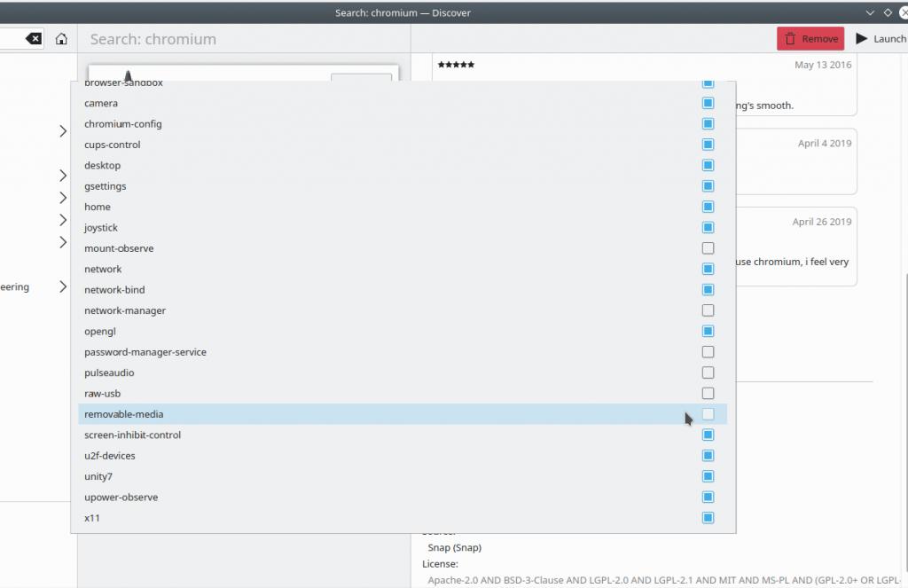
Task: Click the April 26 2019 review date
Action: coord(822,222)
